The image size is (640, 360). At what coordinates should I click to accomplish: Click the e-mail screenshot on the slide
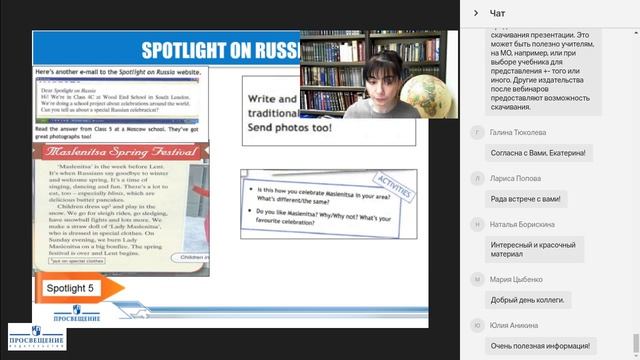(117, 101)
